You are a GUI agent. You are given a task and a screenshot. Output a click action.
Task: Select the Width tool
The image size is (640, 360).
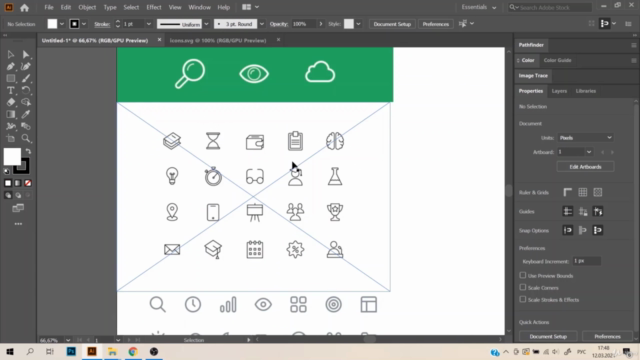pos(11,126)
